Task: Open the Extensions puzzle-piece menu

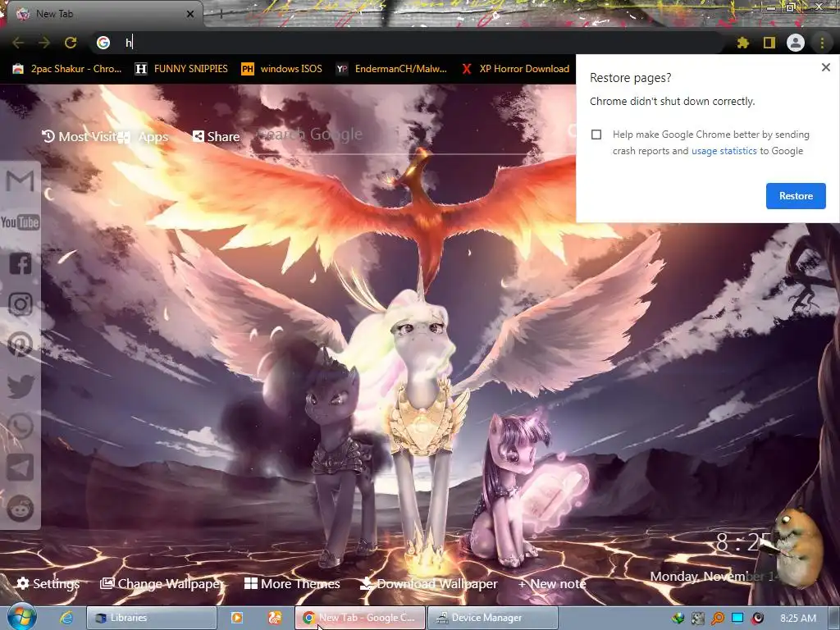Action: coord(742,43)
